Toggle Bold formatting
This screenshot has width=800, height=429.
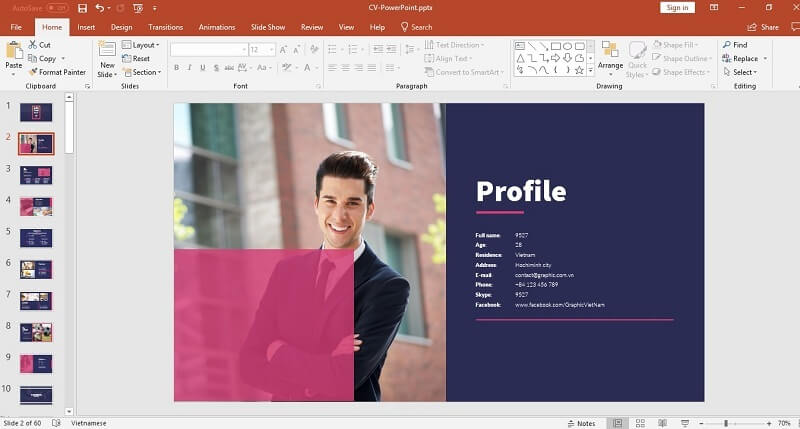click(177, 68)
